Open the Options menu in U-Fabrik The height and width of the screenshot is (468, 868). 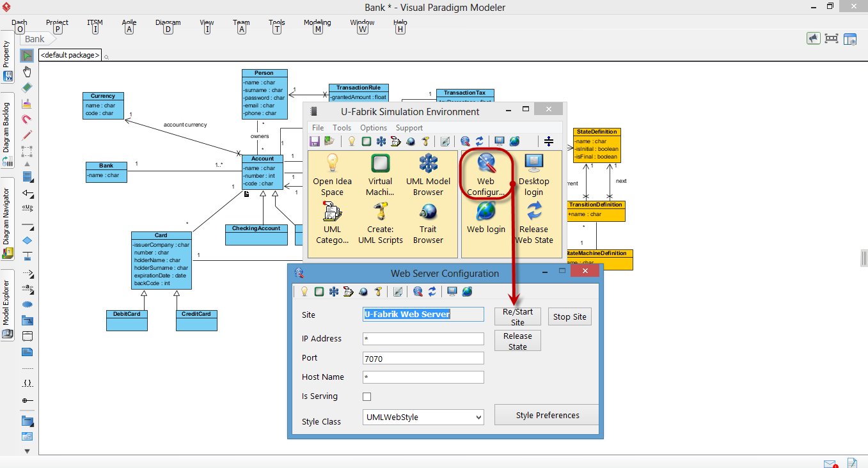pyautogui.click(x=374, y=128)
